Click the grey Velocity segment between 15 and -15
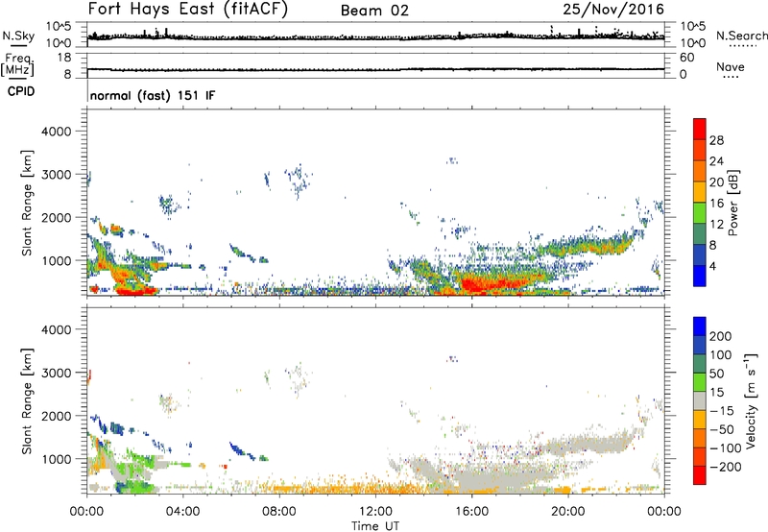Image resolution: width=768 pixels, height=532 pixels. point(700,400)
